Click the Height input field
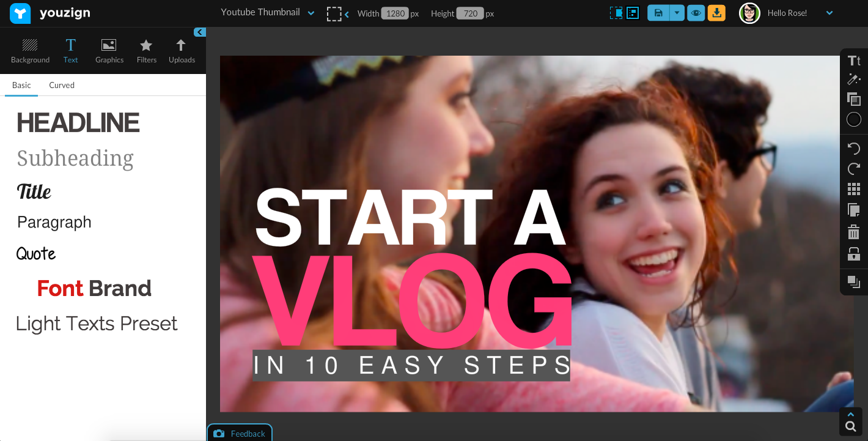 point(471,13)
